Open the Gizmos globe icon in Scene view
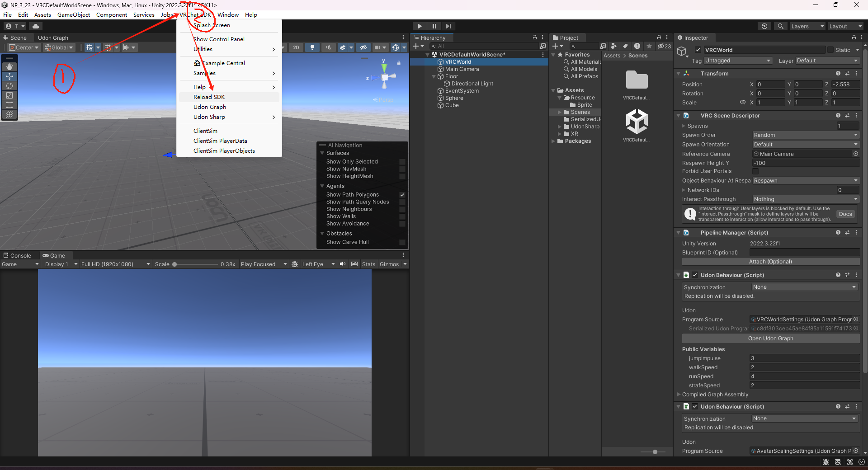Image resolution: width=868 pixels, height=470 pixels. pos(396,47)
